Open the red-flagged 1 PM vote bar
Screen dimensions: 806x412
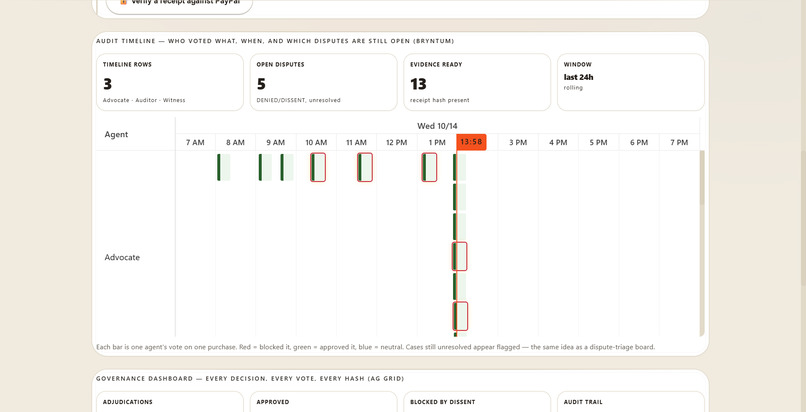pos(429,167)
